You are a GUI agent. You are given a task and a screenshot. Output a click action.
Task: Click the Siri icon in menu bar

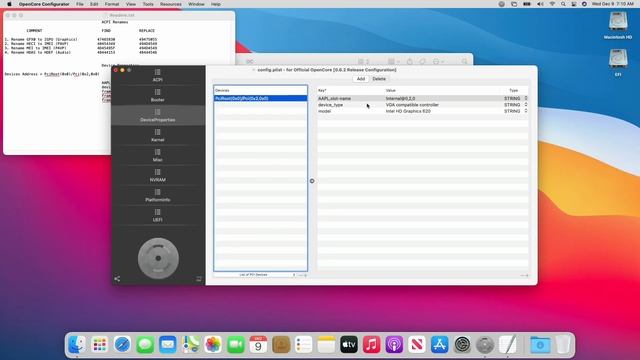[584, 4]
